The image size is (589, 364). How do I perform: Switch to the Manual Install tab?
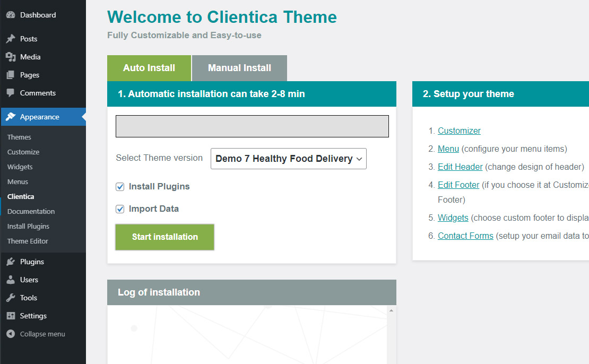239,68
